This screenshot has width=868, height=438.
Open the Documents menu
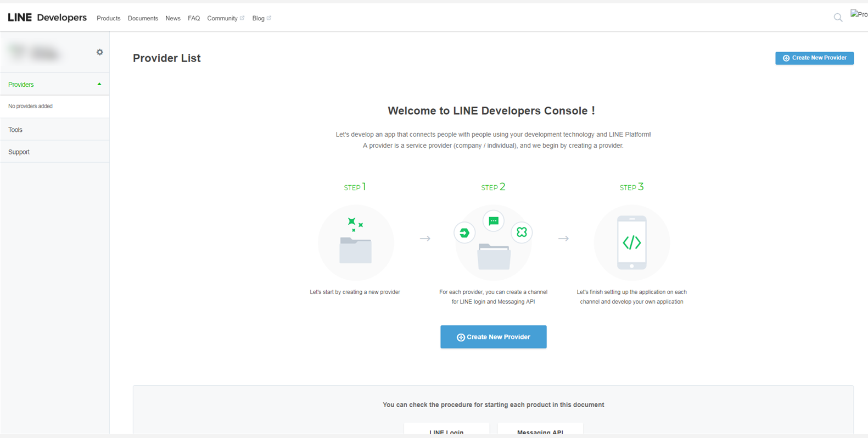[x=143, y=18]
